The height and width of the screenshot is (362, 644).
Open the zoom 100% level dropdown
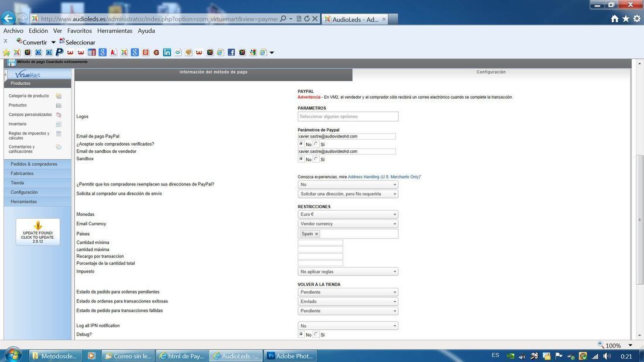tap(631, 345)
